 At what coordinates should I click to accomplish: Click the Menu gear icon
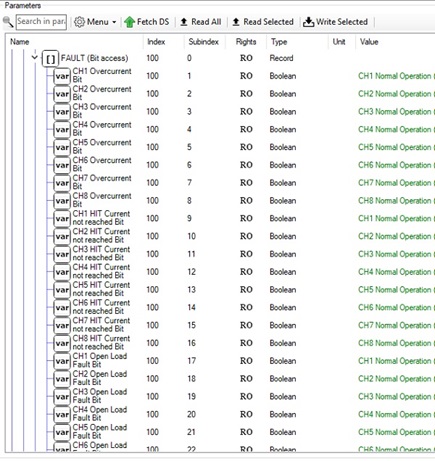pyautogui.click(x=79, y=22)
